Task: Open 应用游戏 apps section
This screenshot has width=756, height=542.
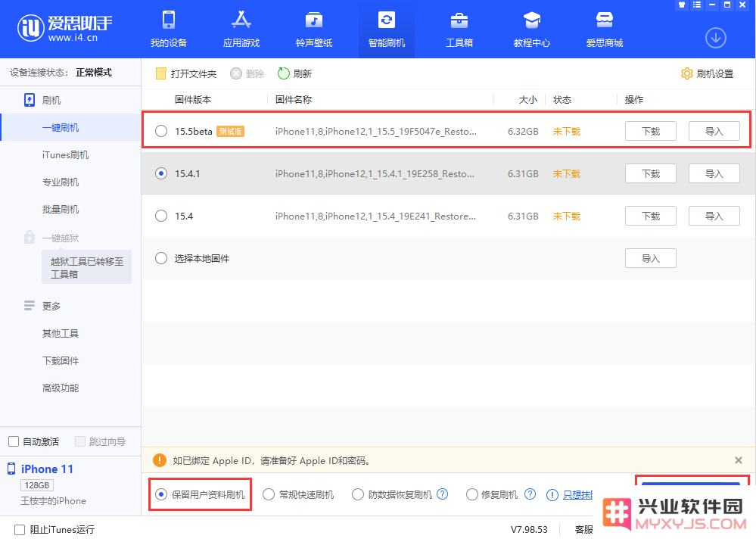Action: pos(241,30)
